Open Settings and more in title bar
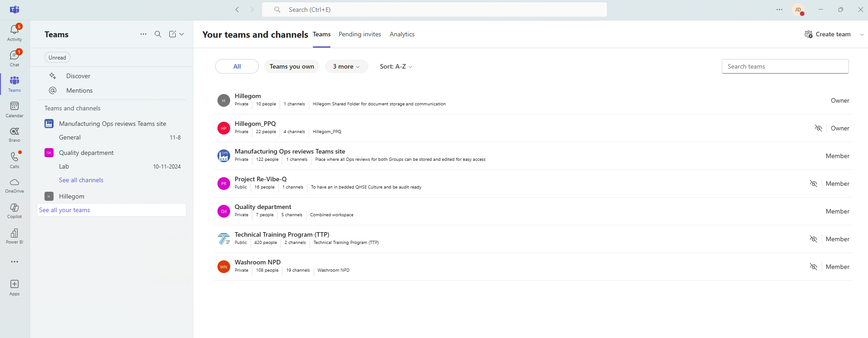The image size is (868, 338). coord(779,10)
